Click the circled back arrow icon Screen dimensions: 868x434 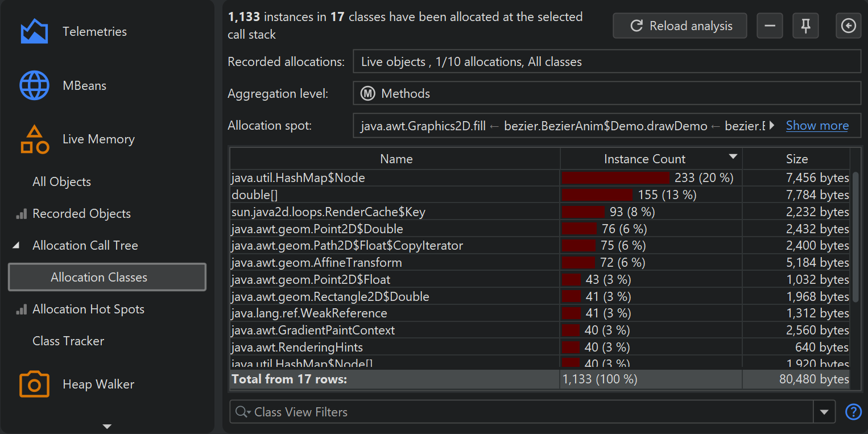point(848,26)
